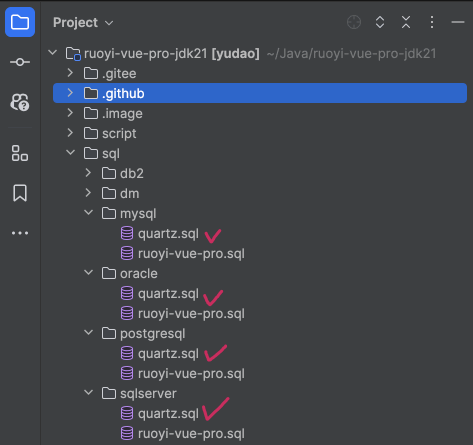Expand the db2 folder

tap(88, 173)
